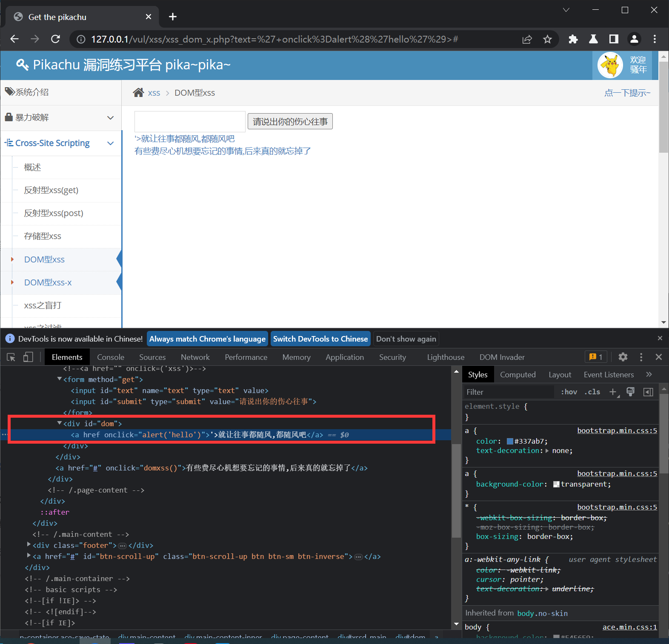The image size is (669, 644).
Task: Expand the div class="footer" node
Action: [x=29, y=544]
